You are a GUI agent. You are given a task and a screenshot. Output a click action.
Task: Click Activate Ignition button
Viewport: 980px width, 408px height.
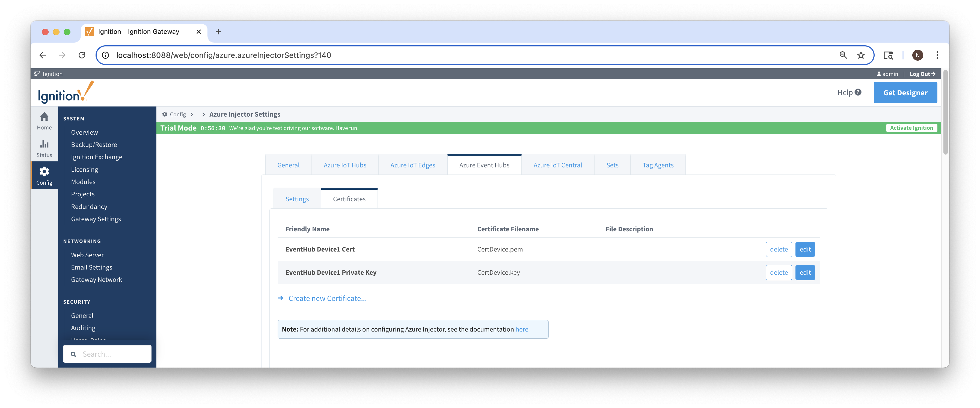point(911,128)
